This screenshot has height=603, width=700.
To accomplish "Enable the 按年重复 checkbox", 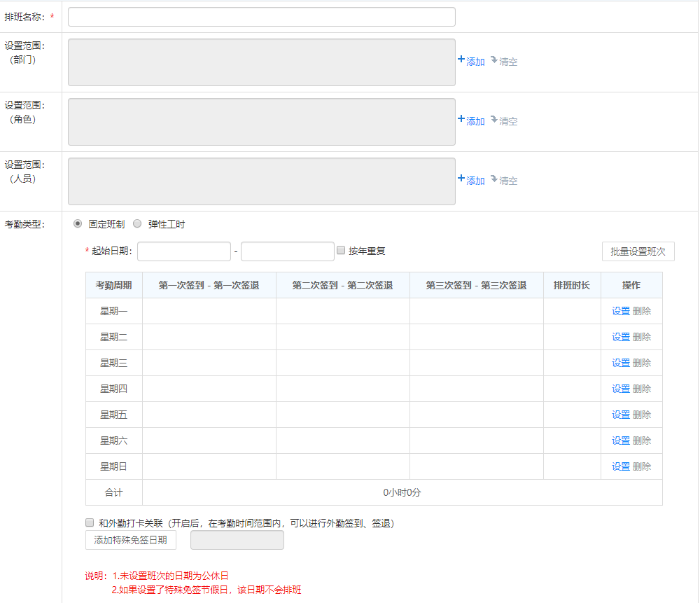I will click(341, 250).
